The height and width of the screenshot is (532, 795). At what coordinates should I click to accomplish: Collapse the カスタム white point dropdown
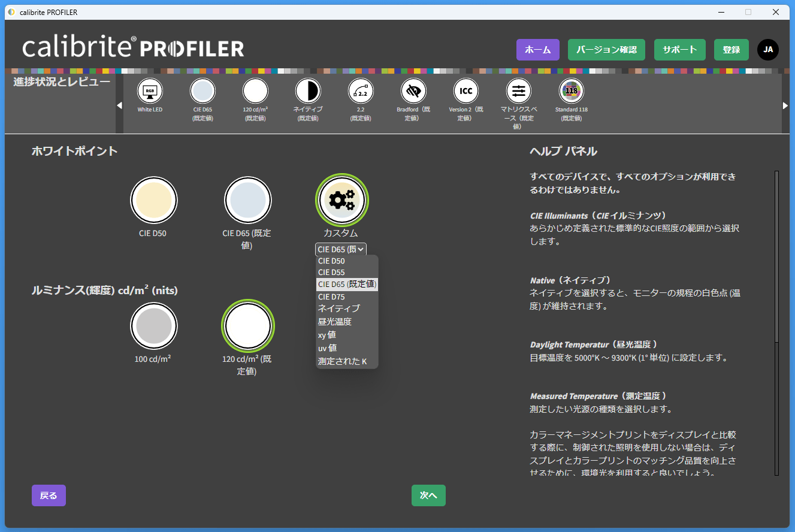[x=341, y=249]
